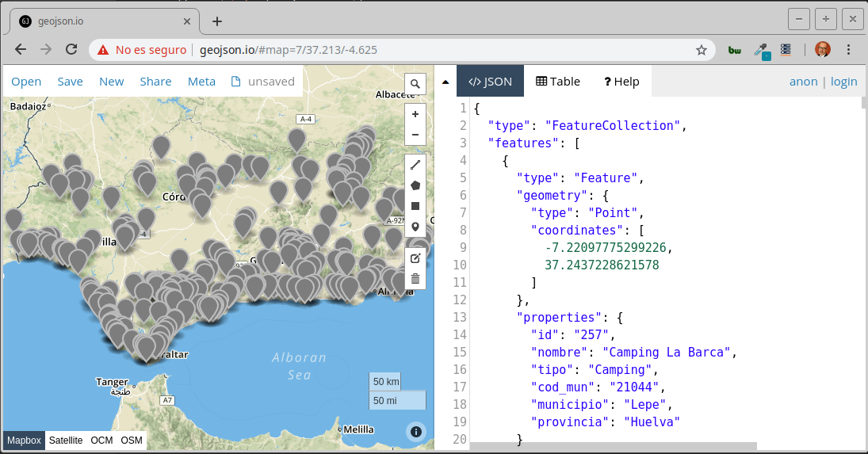Viewport: 868px width, 454px height.
Task: Select the draw polygon tool
Action: pos(415,185)
